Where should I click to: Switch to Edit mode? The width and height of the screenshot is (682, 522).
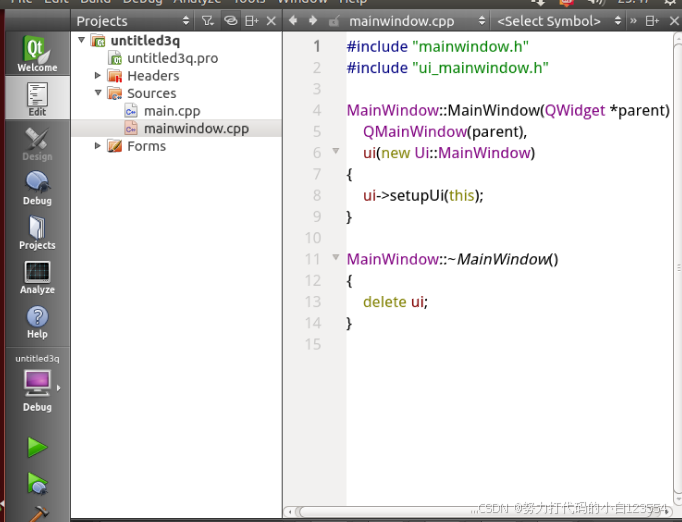[37, 98]
